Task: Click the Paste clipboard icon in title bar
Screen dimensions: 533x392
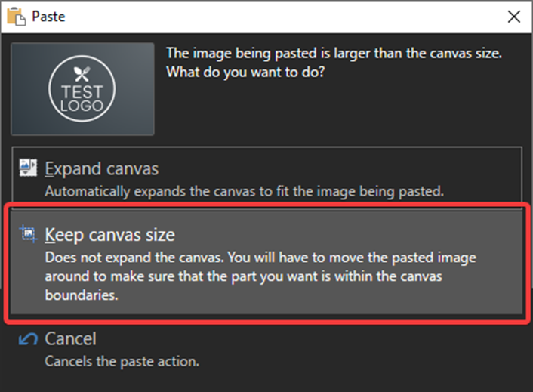Action: 16,17
